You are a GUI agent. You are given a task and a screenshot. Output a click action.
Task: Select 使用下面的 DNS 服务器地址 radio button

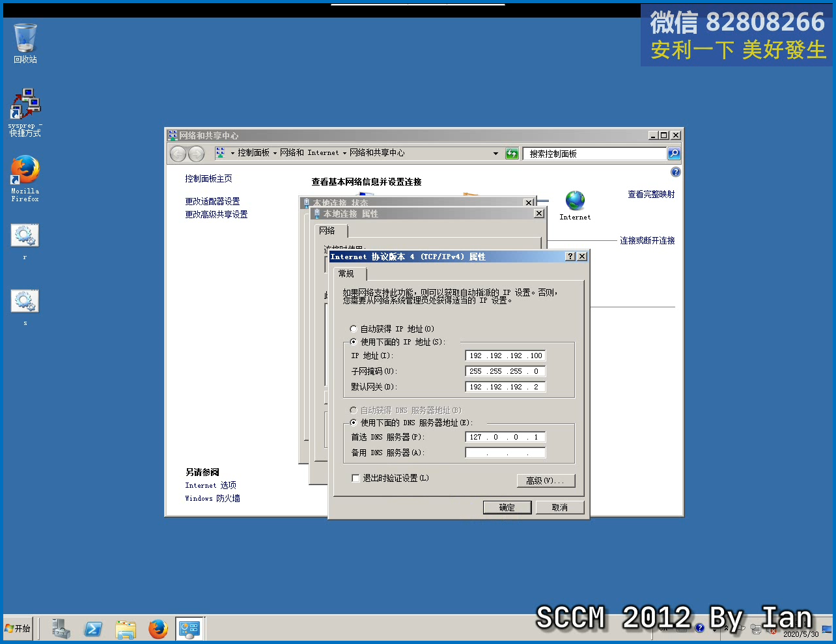[354, 423]
